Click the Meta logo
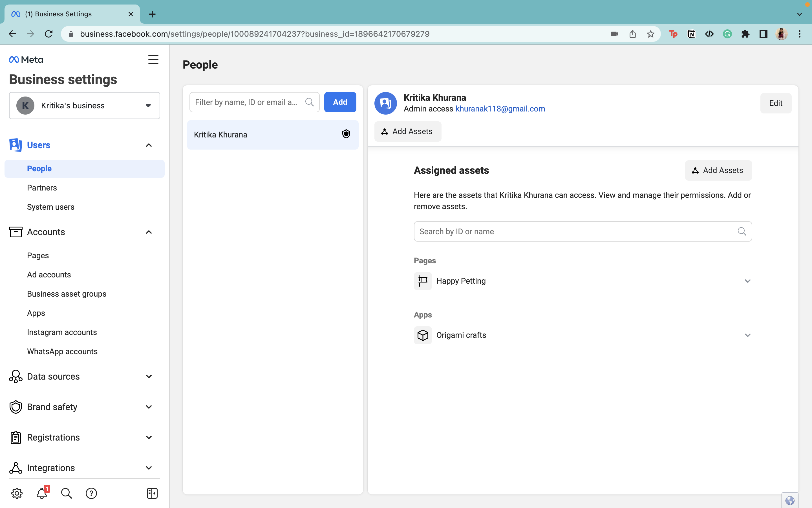This screenshot has height=508, width=812. point(26,60)
